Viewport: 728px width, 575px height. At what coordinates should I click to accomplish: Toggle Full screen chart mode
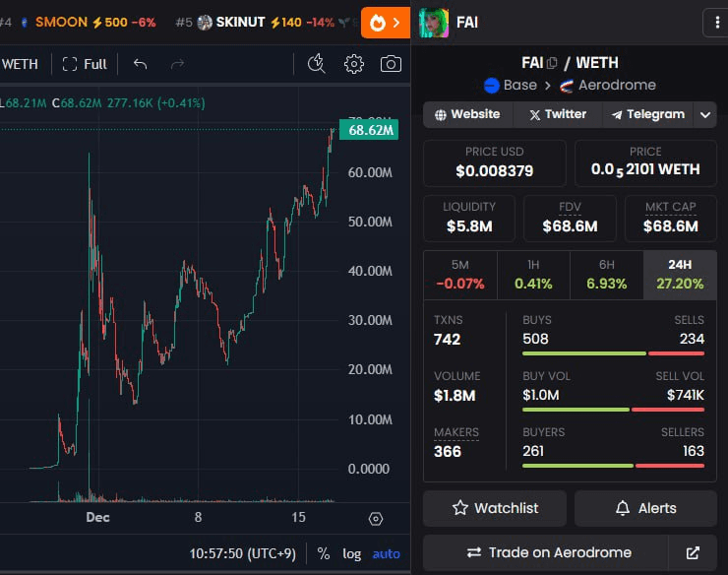pos(85,64)
